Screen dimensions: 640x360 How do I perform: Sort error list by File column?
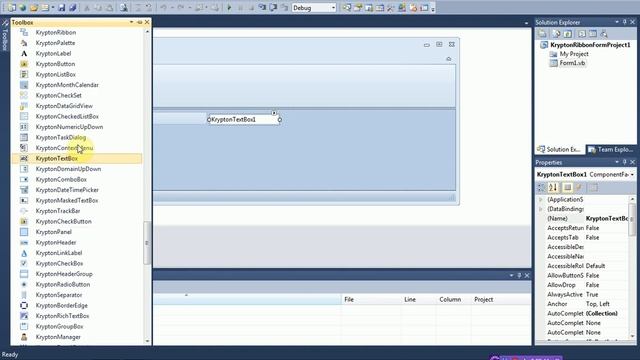coord(371,300)
